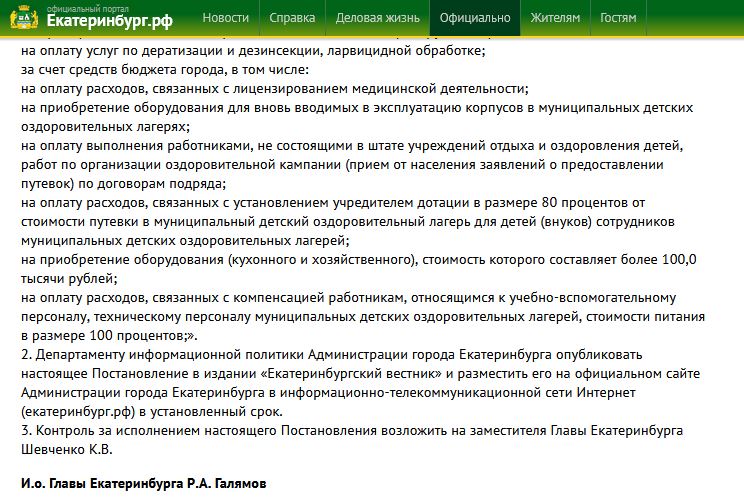Click the line 'оздоровительных лагерях;'

tap(105, 127)
